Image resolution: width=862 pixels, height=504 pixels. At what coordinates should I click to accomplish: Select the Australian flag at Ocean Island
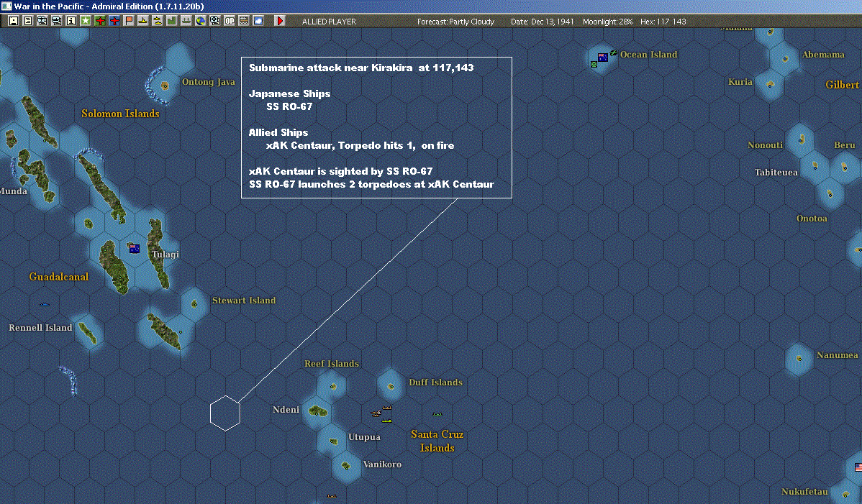tap(603, 57)
